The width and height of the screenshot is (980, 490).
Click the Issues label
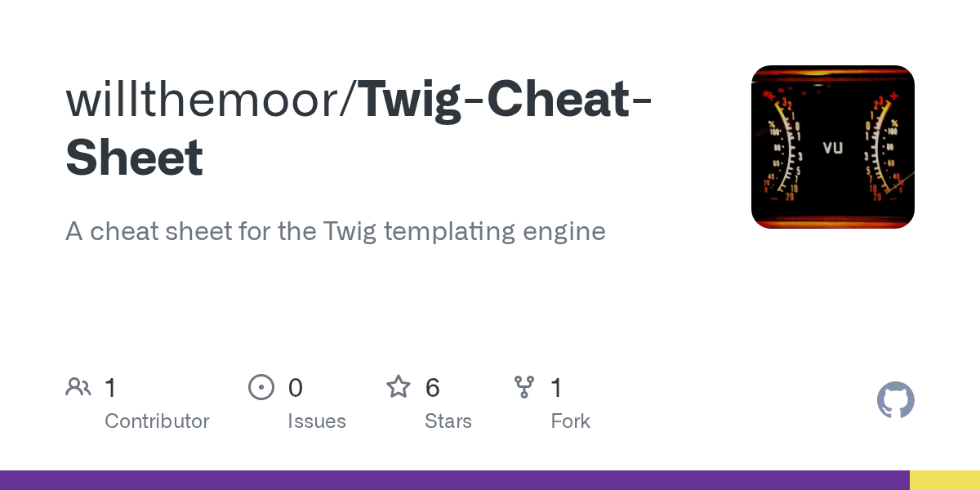point(317,421)
